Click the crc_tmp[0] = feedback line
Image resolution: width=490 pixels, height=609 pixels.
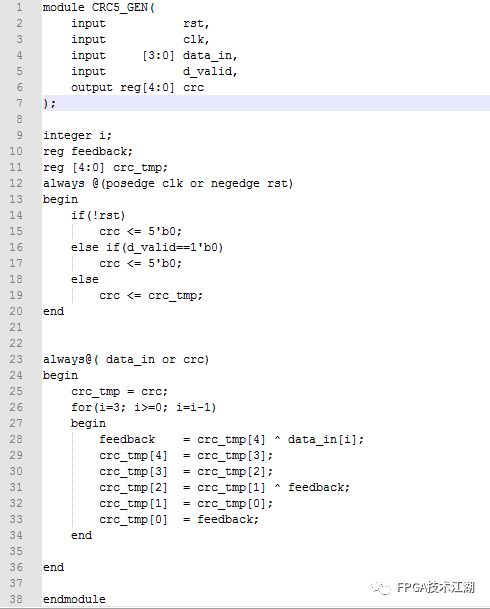pyautogui.click(x=179, y=519)
